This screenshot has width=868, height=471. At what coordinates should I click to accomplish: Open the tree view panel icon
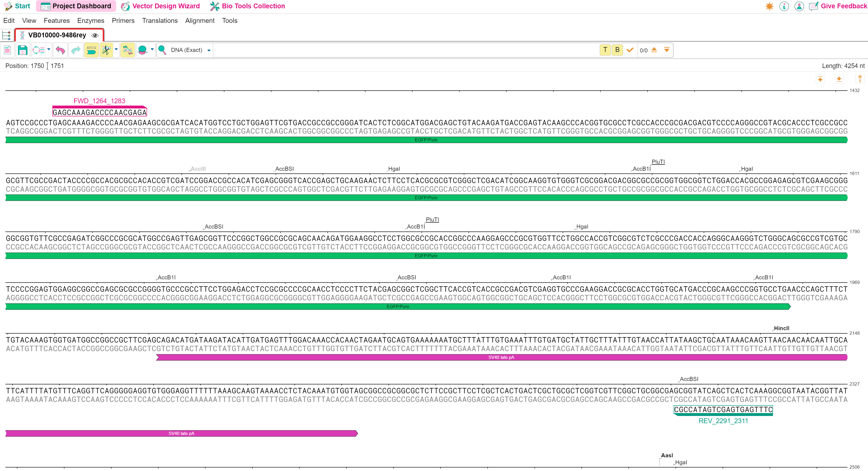click(6, 35)
